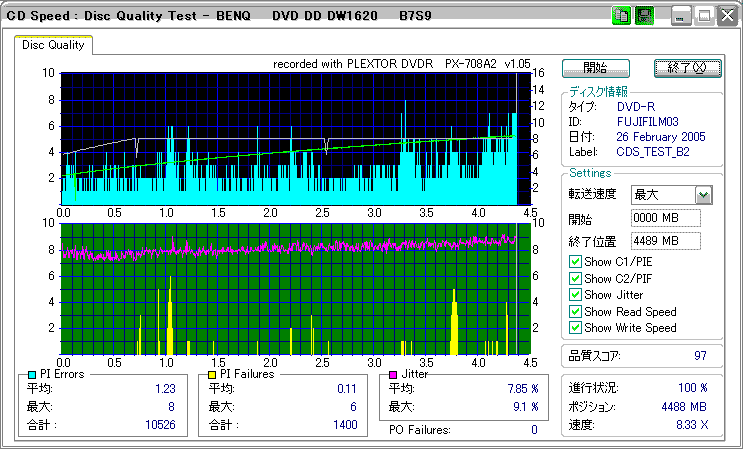743x449 pixels.
Task: Click the 開始 0000 MB input field
Action: (x=666, y=218)
